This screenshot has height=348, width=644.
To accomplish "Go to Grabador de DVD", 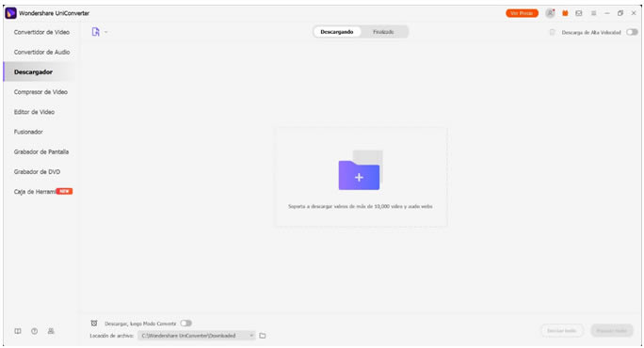I will coord(37,171).
